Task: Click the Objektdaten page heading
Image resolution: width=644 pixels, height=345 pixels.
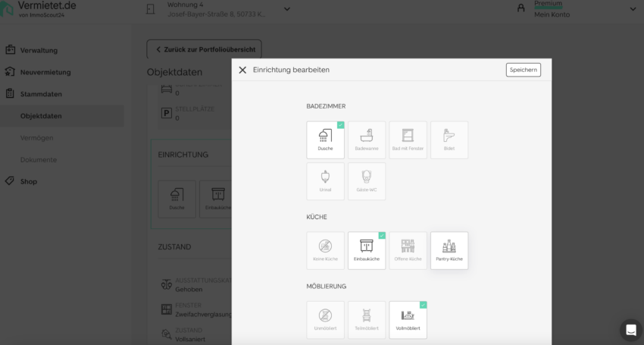Action: pos(174,72)
